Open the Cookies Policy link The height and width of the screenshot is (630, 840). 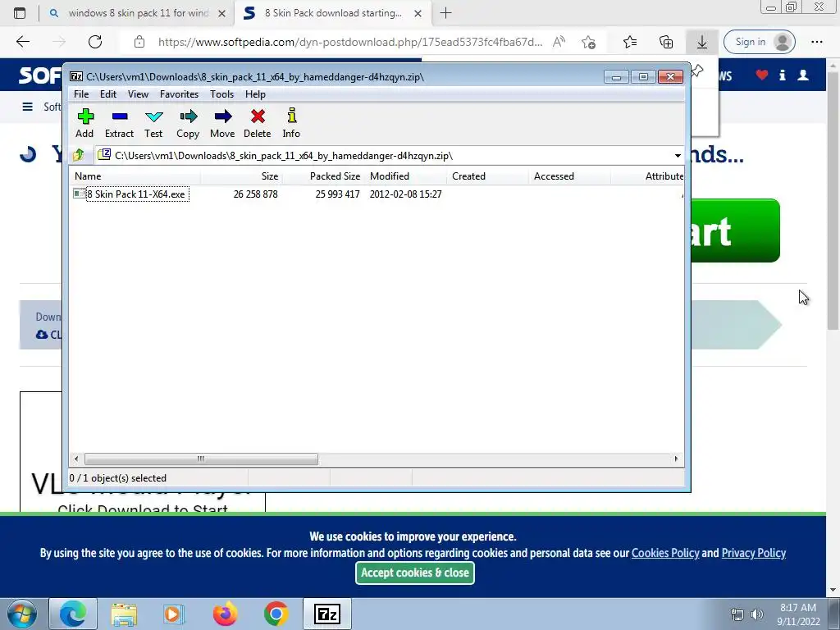coord(665,553)
